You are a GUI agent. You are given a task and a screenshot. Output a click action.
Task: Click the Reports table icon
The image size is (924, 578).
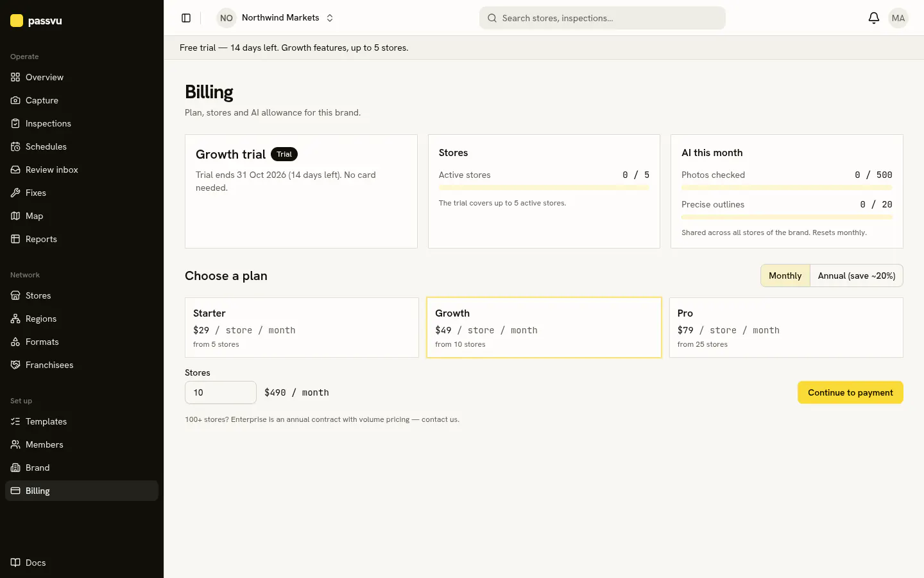[x=15, y=239]
